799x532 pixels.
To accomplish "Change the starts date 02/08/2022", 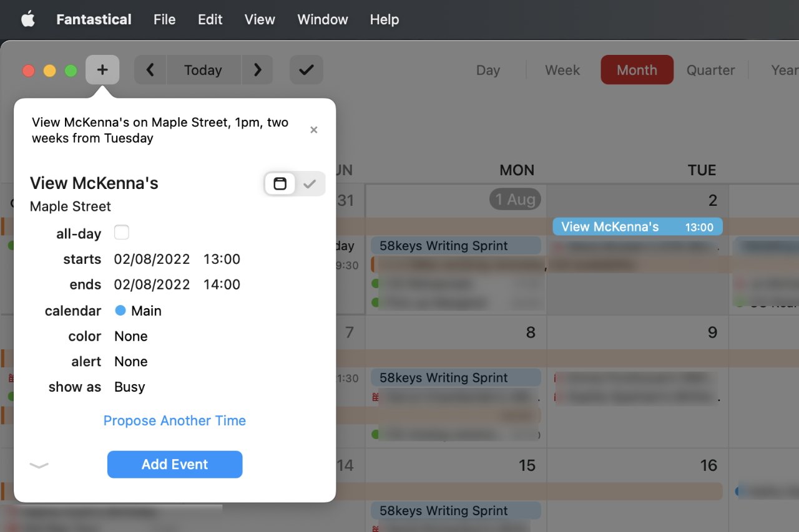I will [152, 259].
